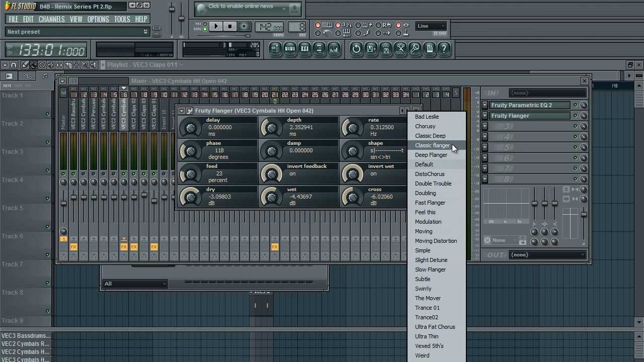Click the play button in transport

click(216, 26)
